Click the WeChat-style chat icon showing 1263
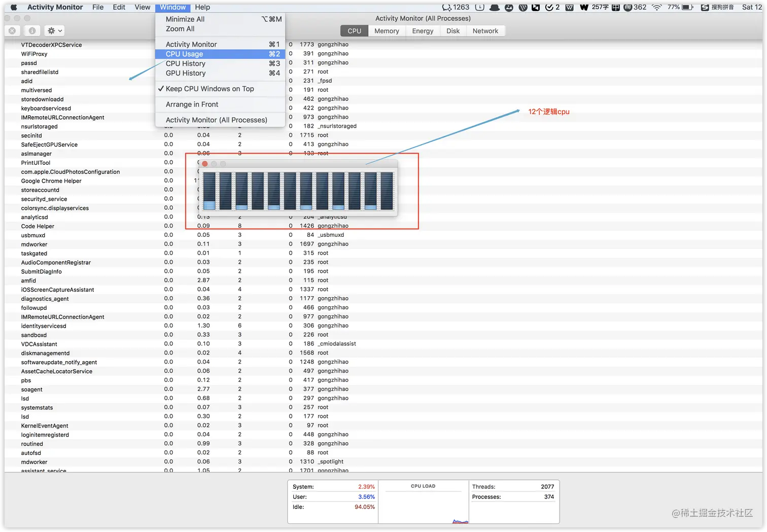The width and height of the screenshot is (767, 532). click(x=456, y=7)
